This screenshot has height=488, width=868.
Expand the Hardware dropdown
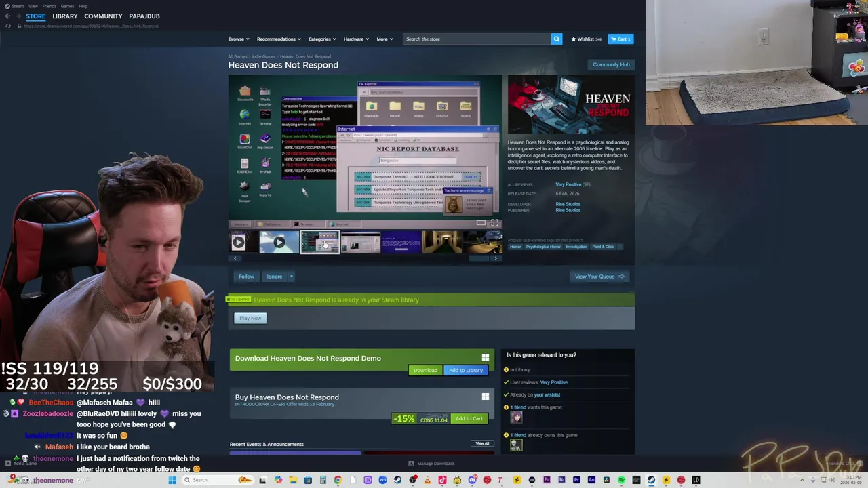[x=356, y=39]
